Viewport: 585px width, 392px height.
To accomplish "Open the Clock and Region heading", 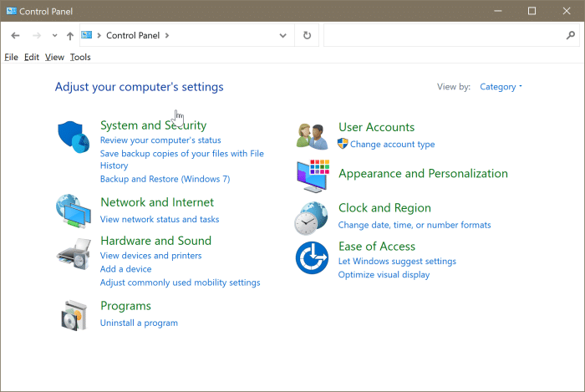I will (x=384, y=208).
